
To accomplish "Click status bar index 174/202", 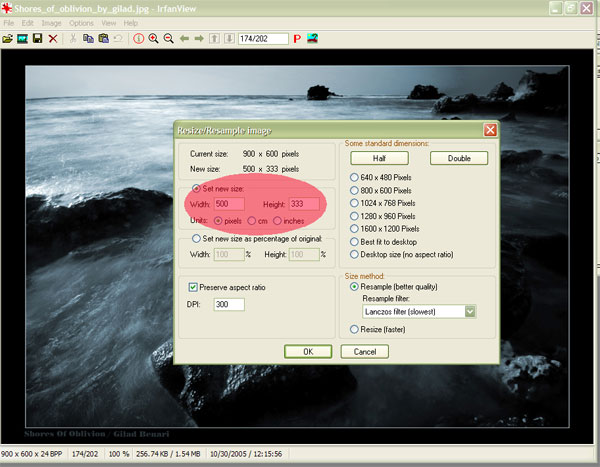I will point(85,454).
